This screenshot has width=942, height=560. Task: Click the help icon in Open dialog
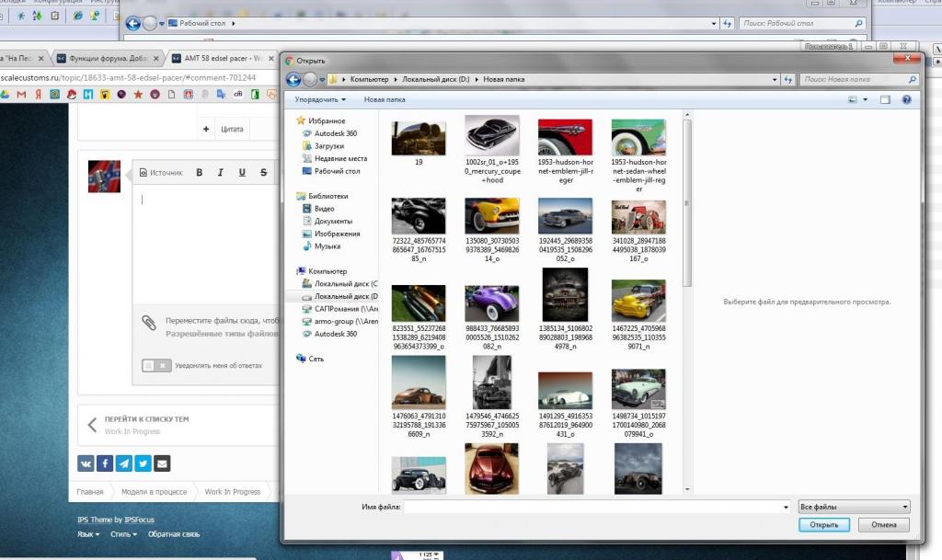906,99
